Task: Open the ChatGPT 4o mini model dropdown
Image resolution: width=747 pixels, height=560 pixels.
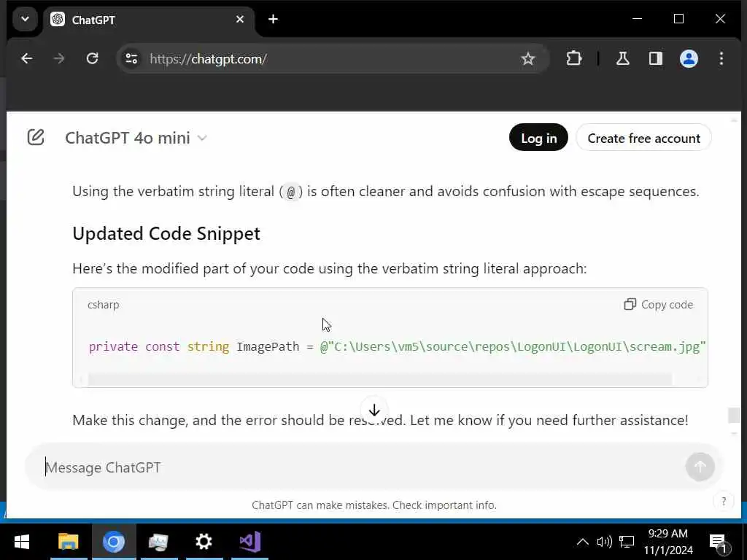Action: coord(136,138)
